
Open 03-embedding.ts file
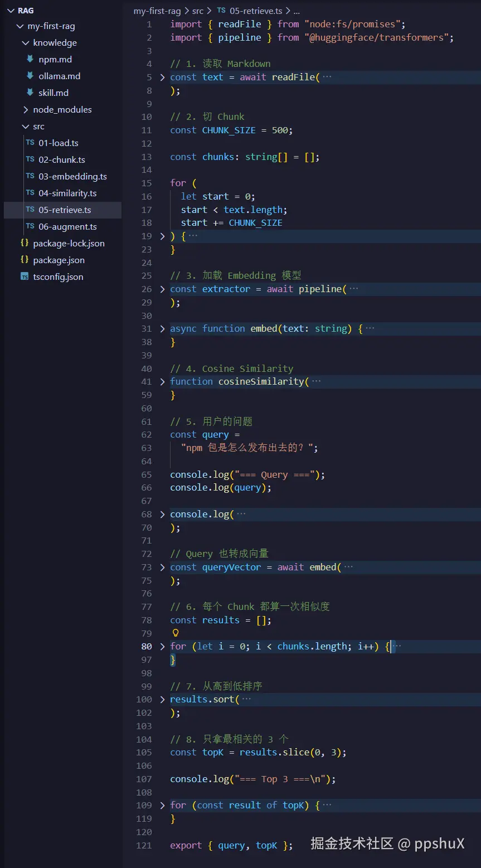pyautogui.click(x=72, y=177)
